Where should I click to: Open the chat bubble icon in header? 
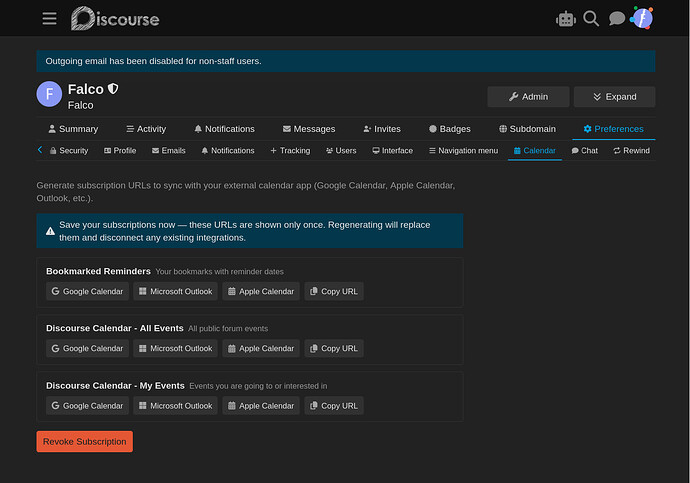[617, 18]
